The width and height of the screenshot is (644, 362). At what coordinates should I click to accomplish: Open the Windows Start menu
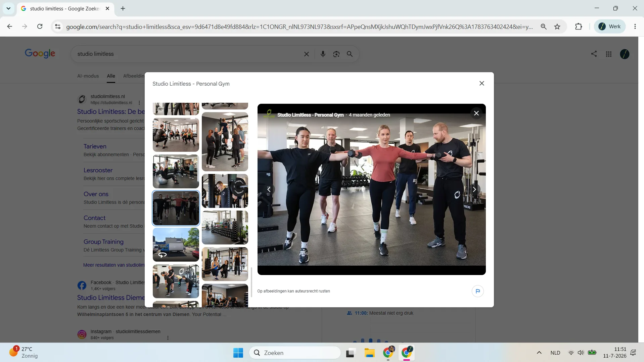(x=238, y=353)
